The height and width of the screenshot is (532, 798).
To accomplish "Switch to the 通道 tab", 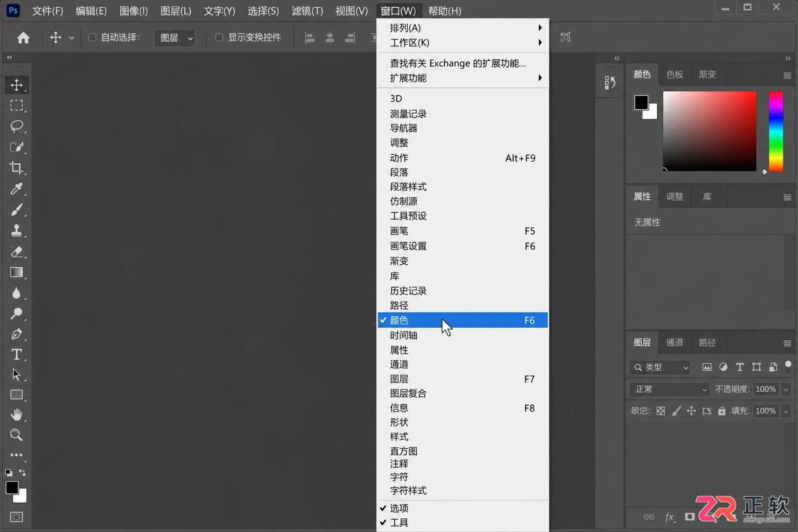I will 674,342.
